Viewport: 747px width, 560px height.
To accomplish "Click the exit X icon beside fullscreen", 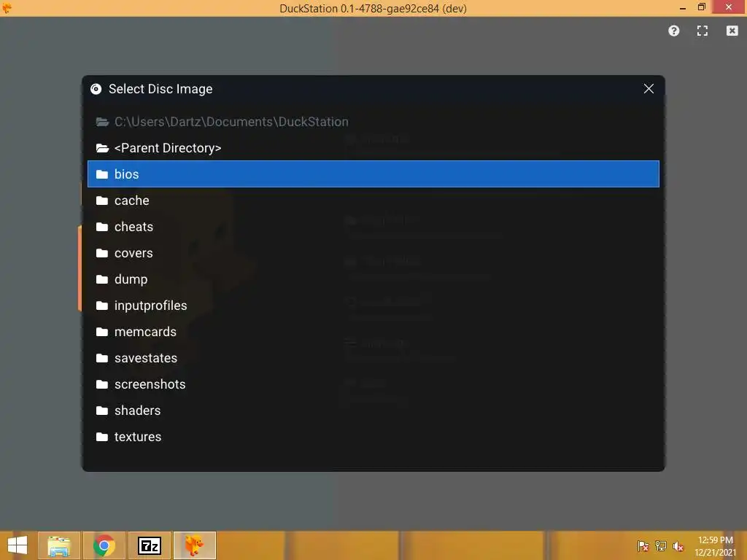I will (x=732, y=31).
